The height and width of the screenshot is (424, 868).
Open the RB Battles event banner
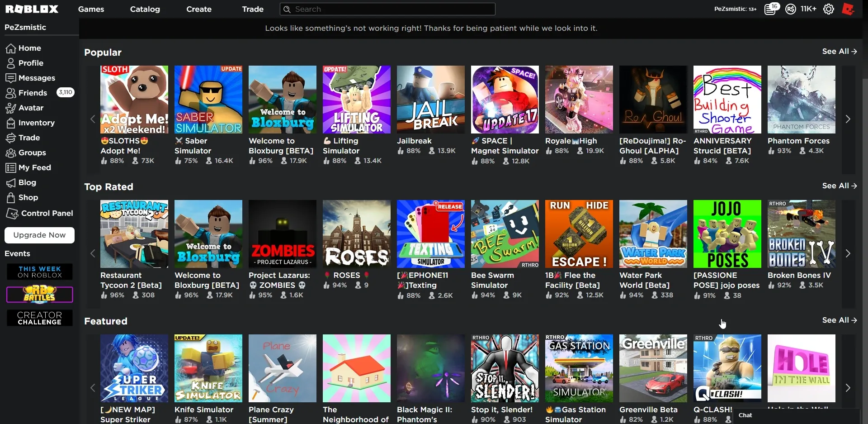pyautogui.click(x=40, y=295)
